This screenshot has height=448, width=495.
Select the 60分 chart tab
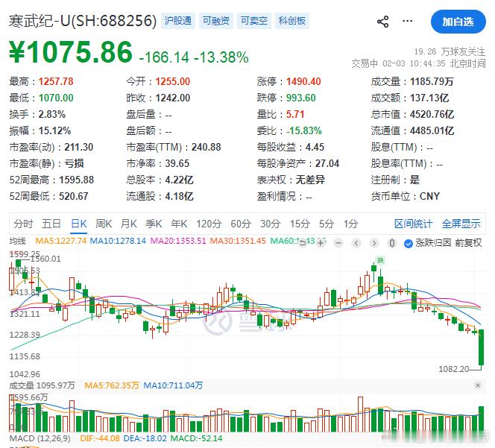(241, 224)
